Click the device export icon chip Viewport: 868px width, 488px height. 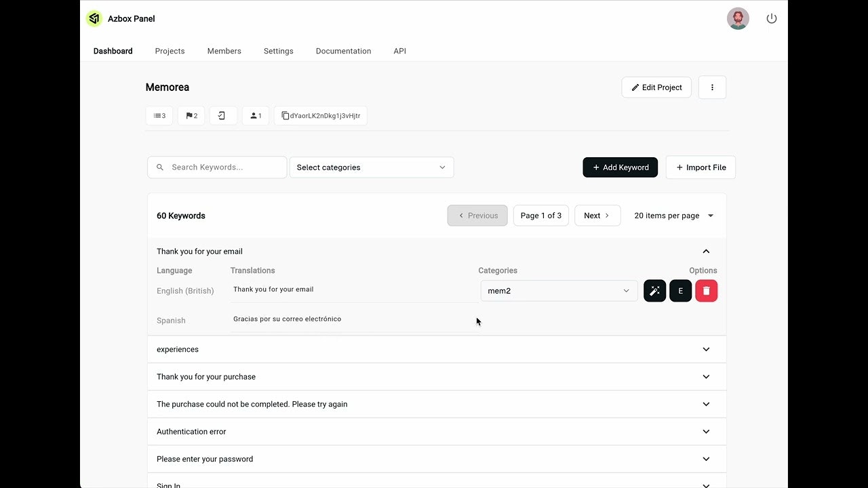click(x=223, y=116)
